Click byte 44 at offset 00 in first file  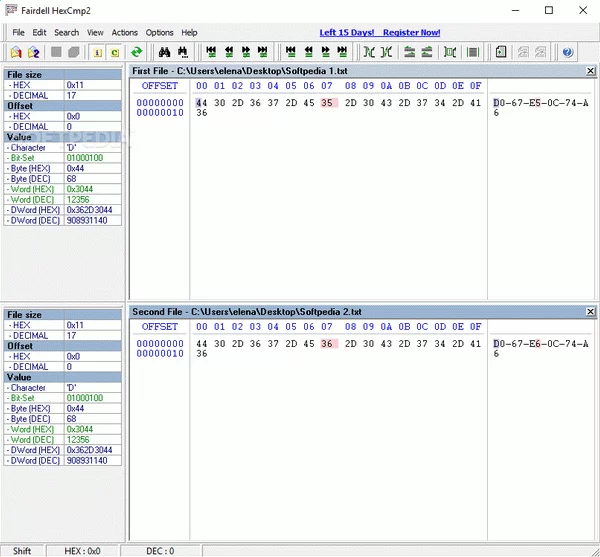[x=202, y=103]
